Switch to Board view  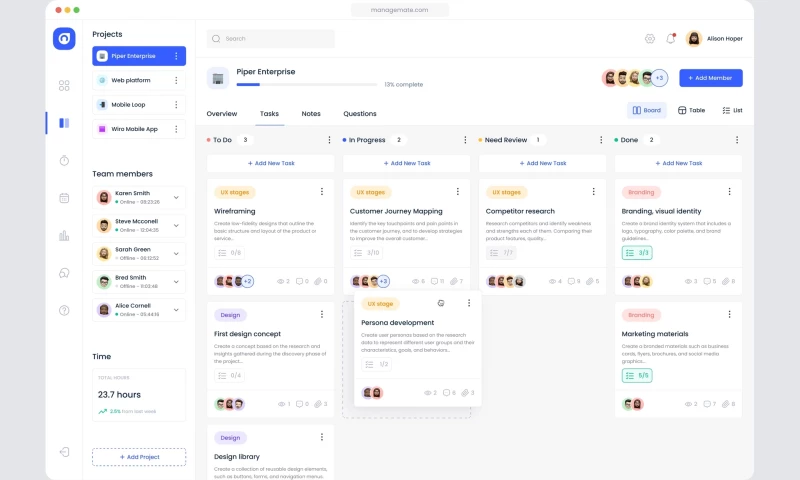coord(646,110)
